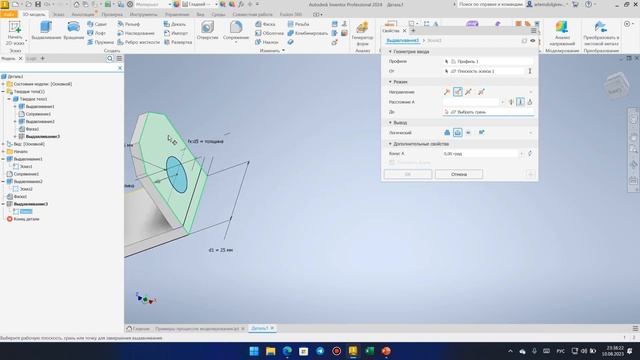The image size is (640, 360).
Task: Open the Файл menu button
Action: pyautogui.click(x=9, y=14)
